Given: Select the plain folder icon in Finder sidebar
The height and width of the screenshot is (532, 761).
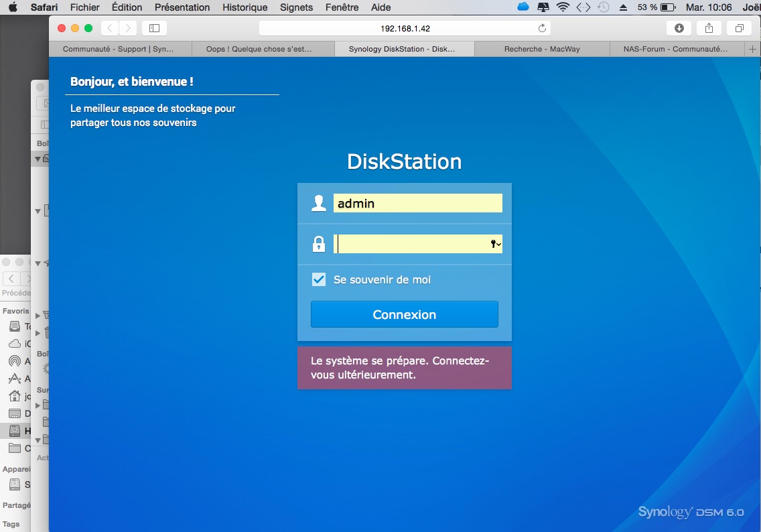Looking at the screenshot, I should click(15, 448).
